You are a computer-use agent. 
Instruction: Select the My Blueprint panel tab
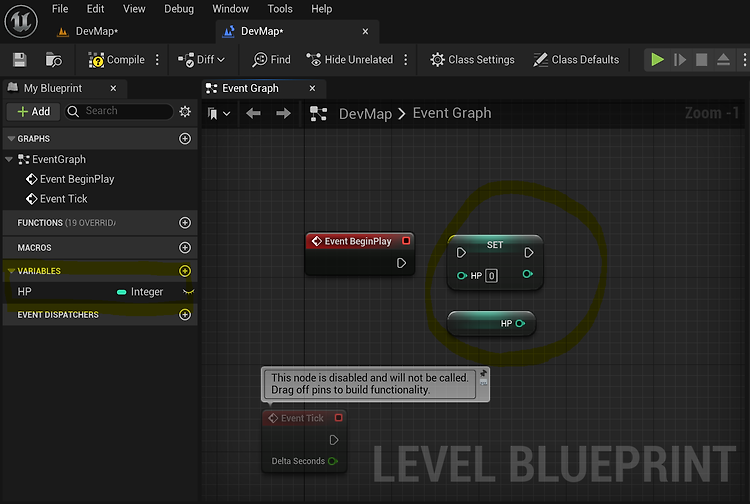click(53, 88)
